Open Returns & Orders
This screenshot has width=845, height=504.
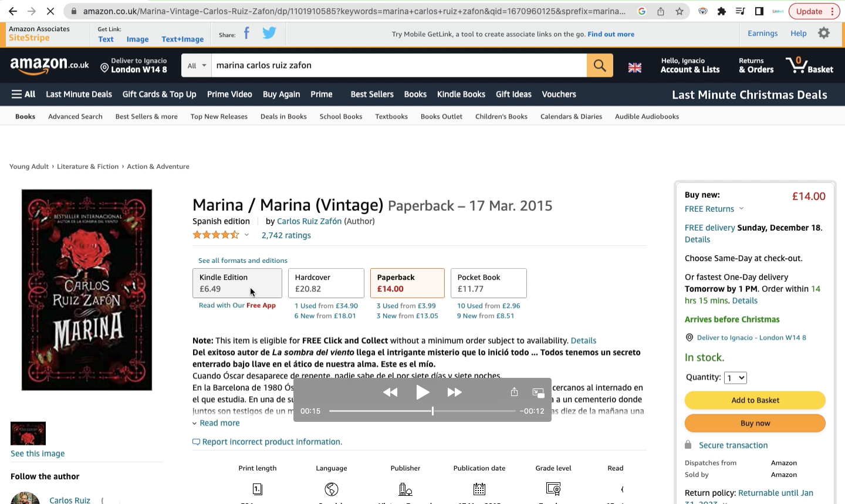[756, 65]
